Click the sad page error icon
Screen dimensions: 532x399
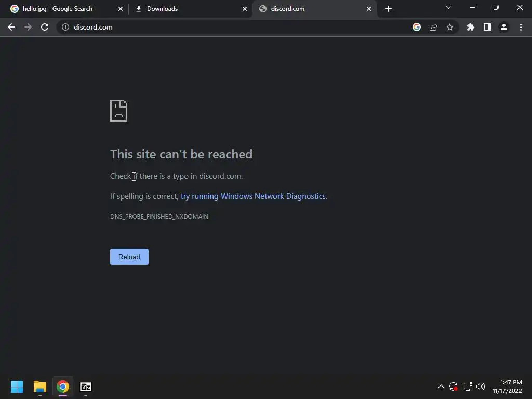119,111
